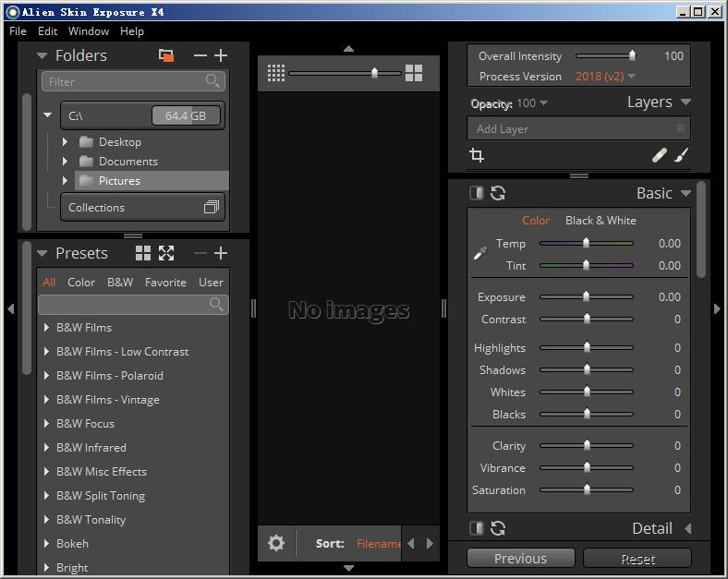
Task: Open the Window menu
Action: pos(89,31)
